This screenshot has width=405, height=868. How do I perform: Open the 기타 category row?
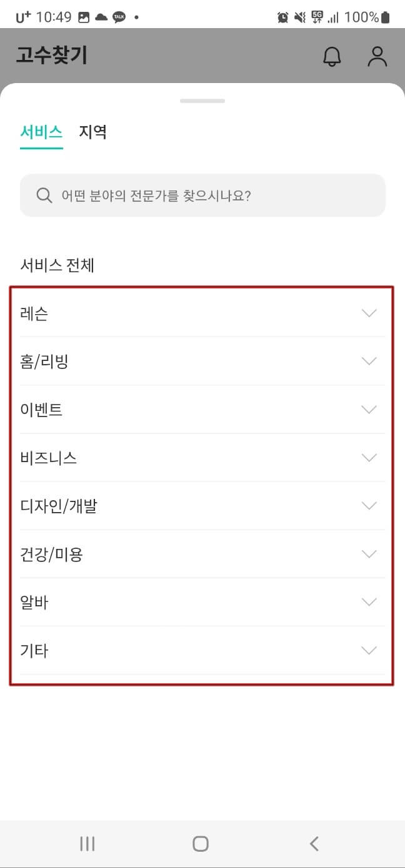point(202,650)
